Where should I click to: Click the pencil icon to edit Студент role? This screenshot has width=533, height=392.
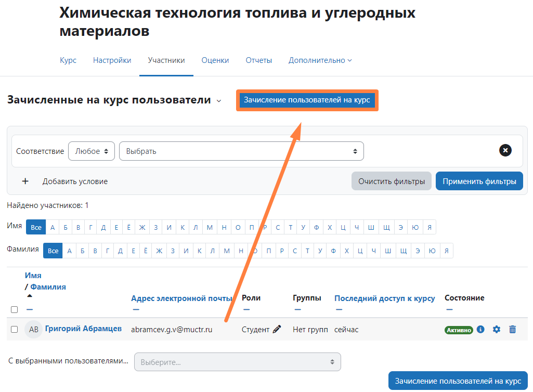point(277,329)
